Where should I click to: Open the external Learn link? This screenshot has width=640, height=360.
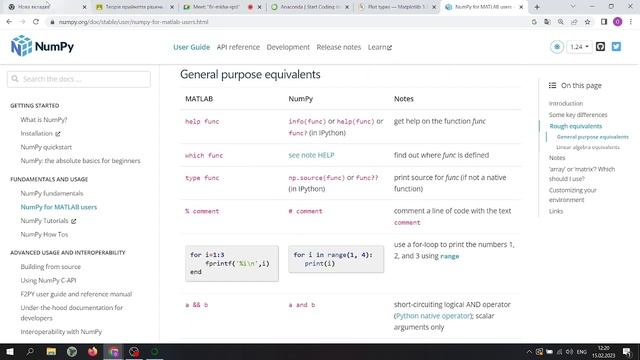pos(380,47)
